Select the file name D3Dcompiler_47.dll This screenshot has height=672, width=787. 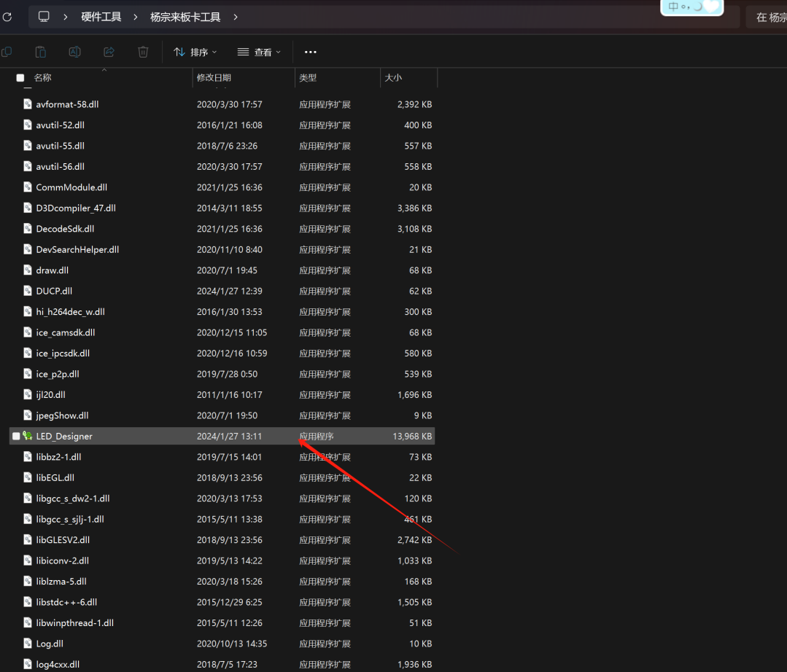[x=76, y=208]
